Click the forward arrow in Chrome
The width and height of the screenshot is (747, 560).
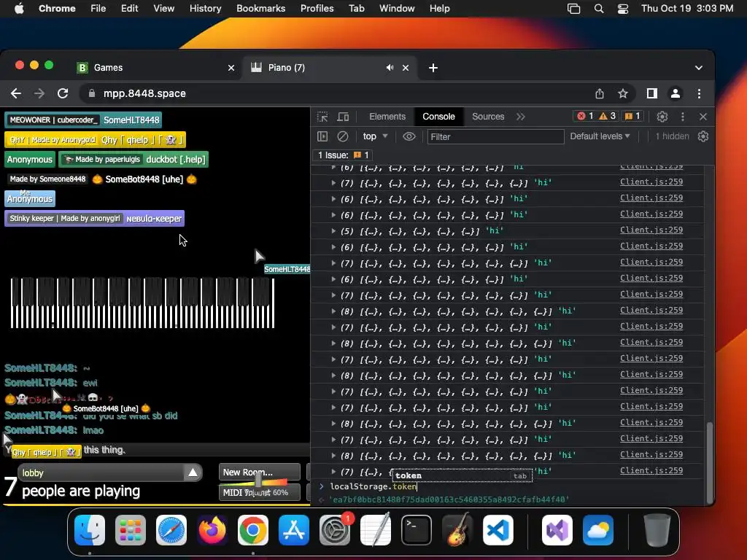coord(39,93)
